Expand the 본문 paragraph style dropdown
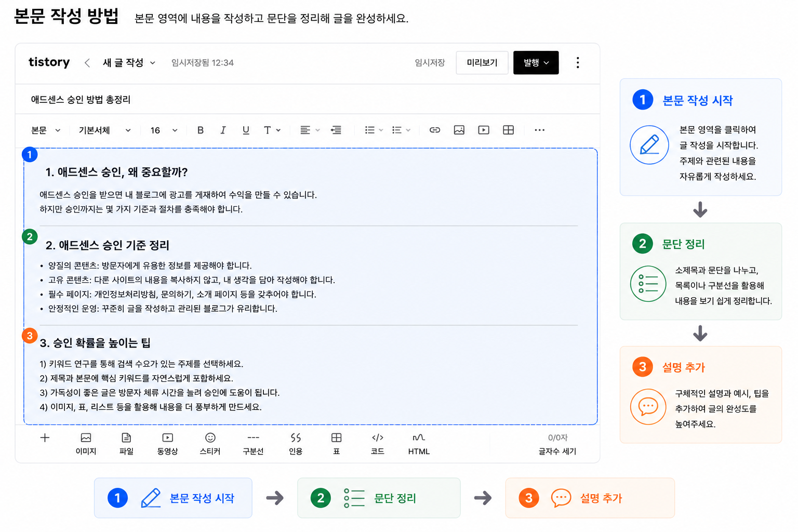Screen dimensions: 798x532 coord(46,130)
